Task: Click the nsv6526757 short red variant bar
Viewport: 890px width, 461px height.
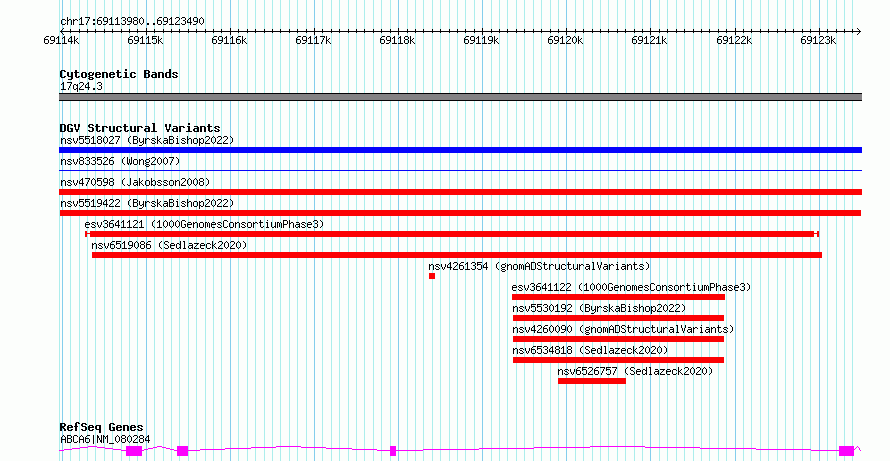Action: (592, 381)
